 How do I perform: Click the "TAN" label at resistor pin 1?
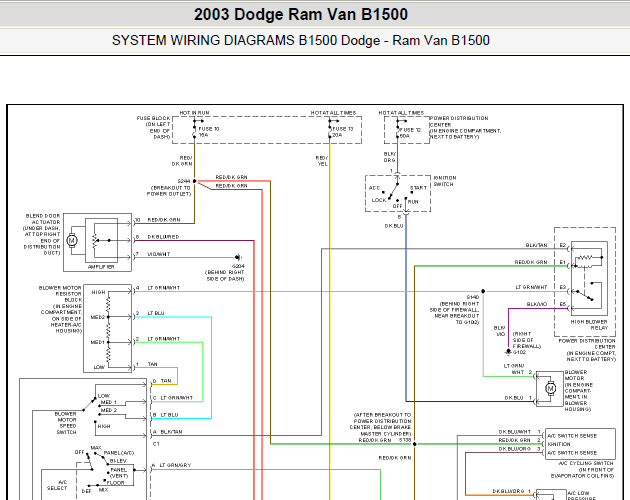click(152, 364)
